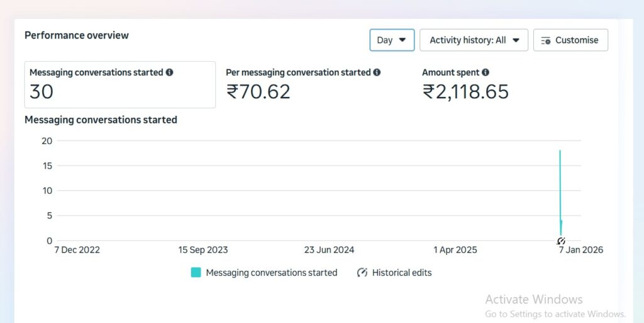Click the caret arrow in the Day dropdown
The image size is (644, 323).
click(x=402, y=40)
